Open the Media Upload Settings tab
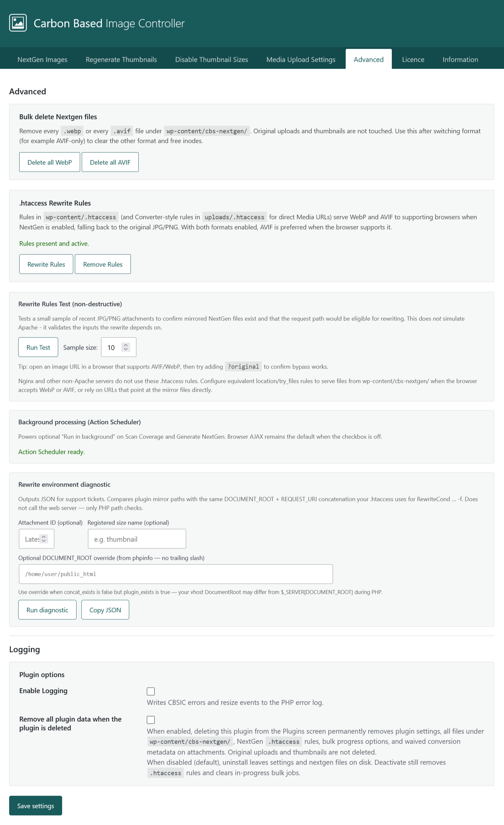Screen dimensions: 504x825 point(301,59)
